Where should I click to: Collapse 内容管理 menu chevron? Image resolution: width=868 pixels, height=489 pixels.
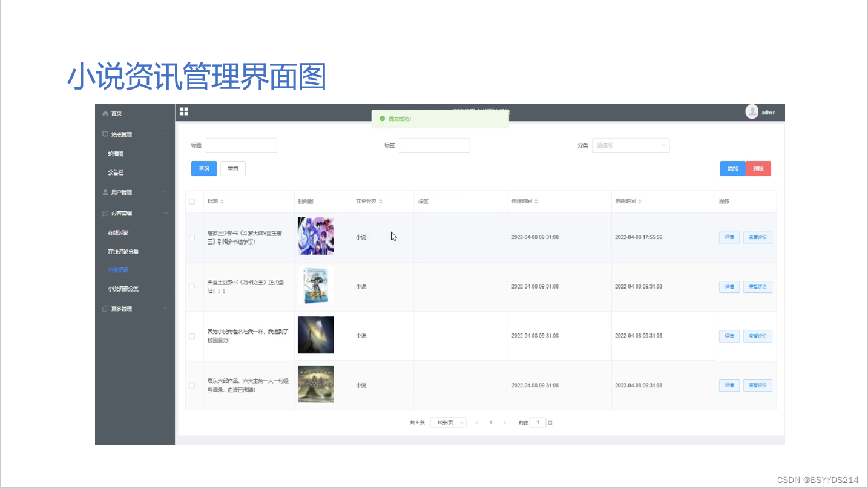pyautogui.click(x=165, y=213)
